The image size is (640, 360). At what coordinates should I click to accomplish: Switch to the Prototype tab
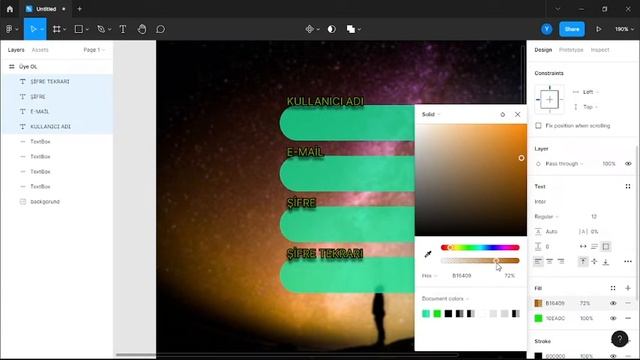pos(571,50)
